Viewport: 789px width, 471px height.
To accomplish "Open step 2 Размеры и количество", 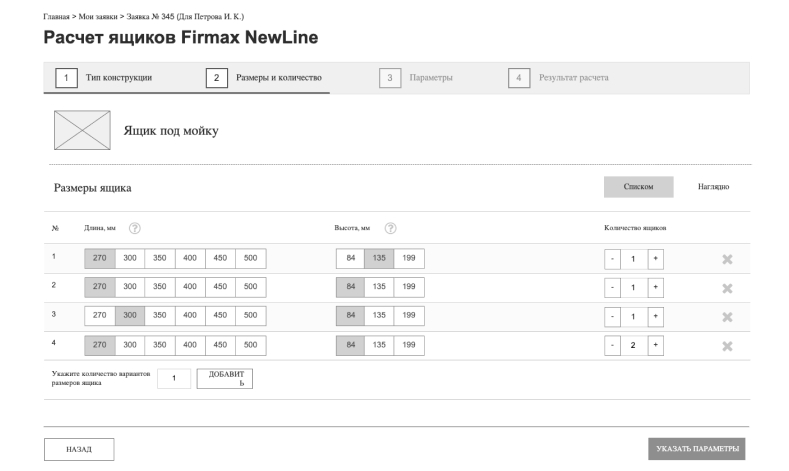I will [264, 78].
